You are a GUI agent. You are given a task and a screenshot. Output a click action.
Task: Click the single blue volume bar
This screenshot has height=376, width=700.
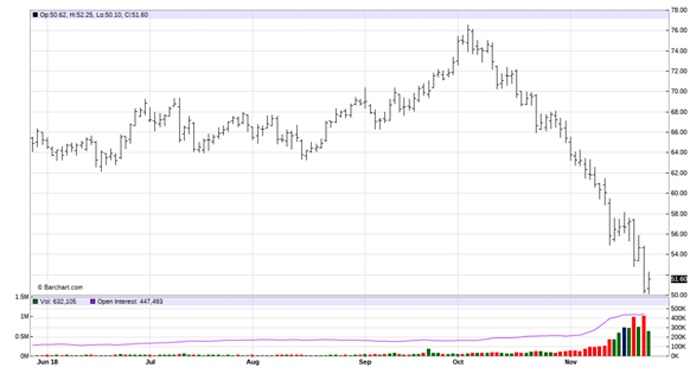pyautogui.click(x=624, y=342)
